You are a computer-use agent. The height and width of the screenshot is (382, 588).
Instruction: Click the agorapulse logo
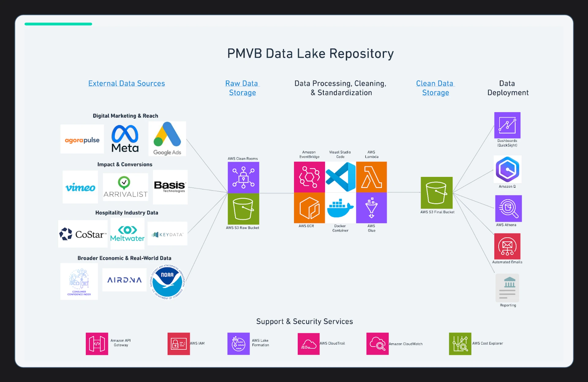click(x=82, y=139)
